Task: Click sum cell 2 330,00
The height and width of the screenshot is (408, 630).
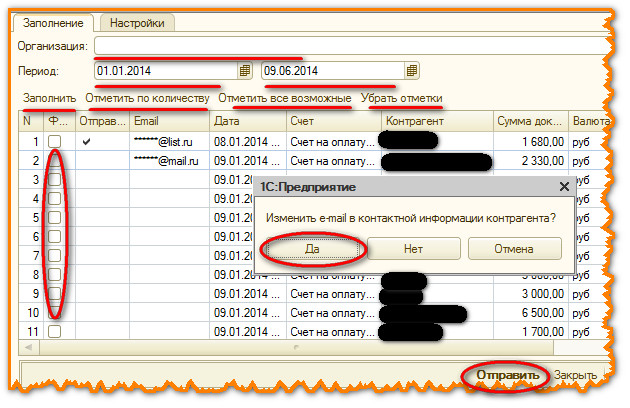Action: pos(531,161)
